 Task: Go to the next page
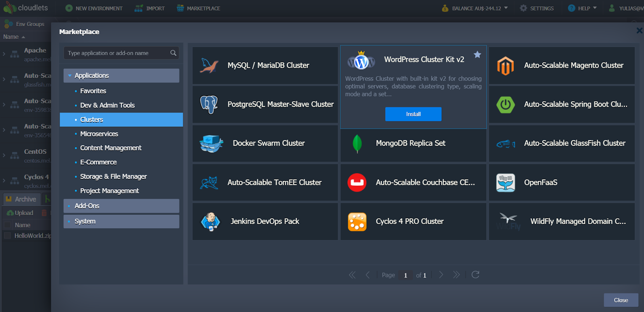click(x=441, y=275)
